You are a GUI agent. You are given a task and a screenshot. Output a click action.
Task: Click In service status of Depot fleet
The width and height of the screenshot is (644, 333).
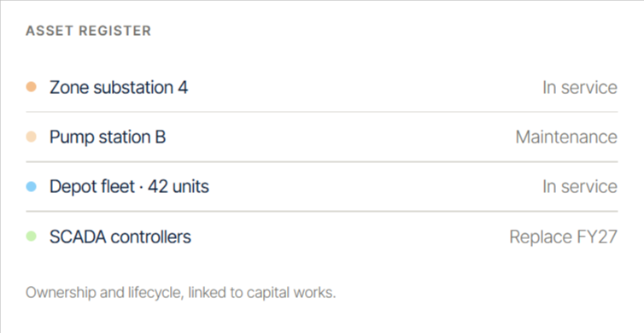[580, 187]
